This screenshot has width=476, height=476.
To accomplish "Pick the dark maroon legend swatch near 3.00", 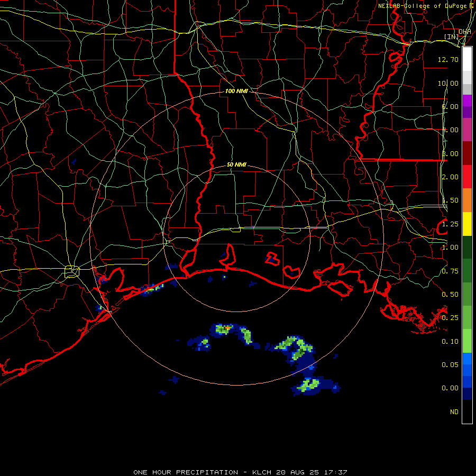I will (x=467, y=153).
